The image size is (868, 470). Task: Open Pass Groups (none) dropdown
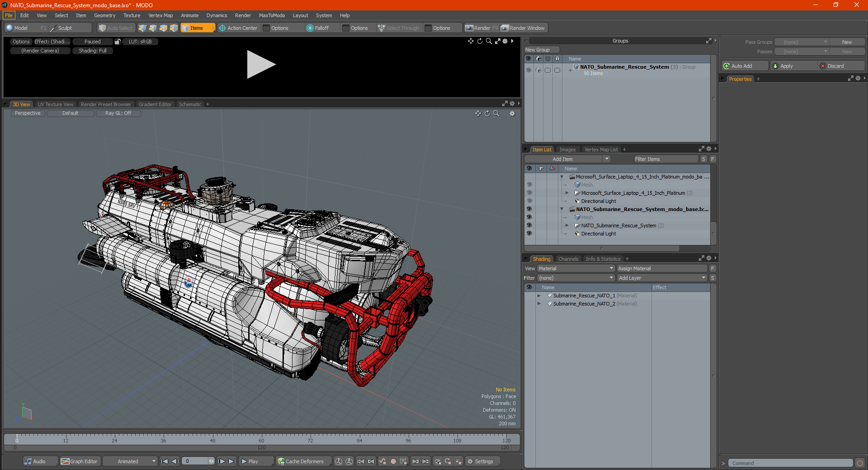(x=802, y=42)
